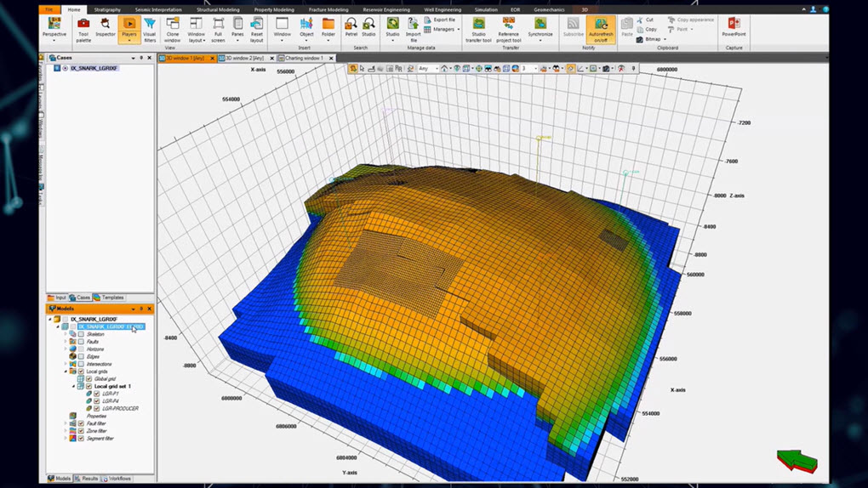The image size is (868, 488).
Task: Open the Seismic Interpretation tab
Action: [x=158, y=9]
